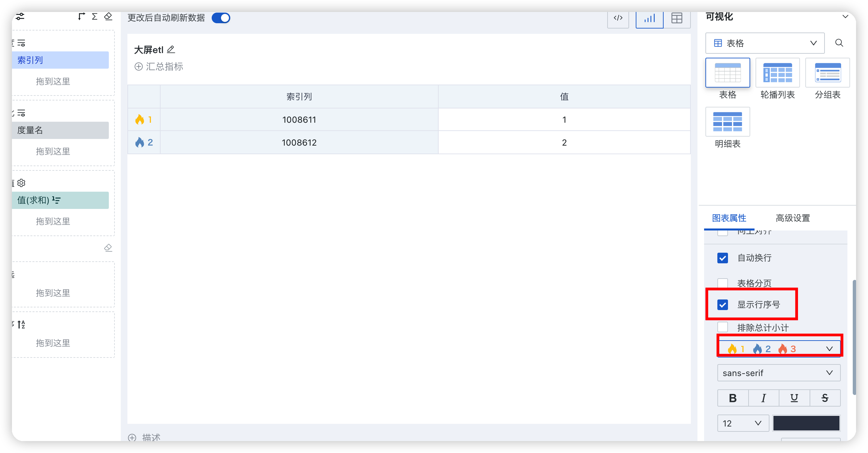Click row number 1 flame cell
This screenshot has height=453, width=868.
coord(144,120)
